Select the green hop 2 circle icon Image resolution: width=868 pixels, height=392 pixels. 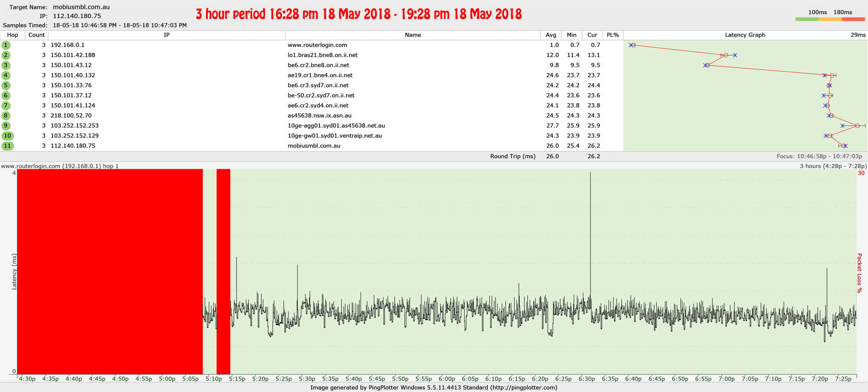[x=6, y=55]
